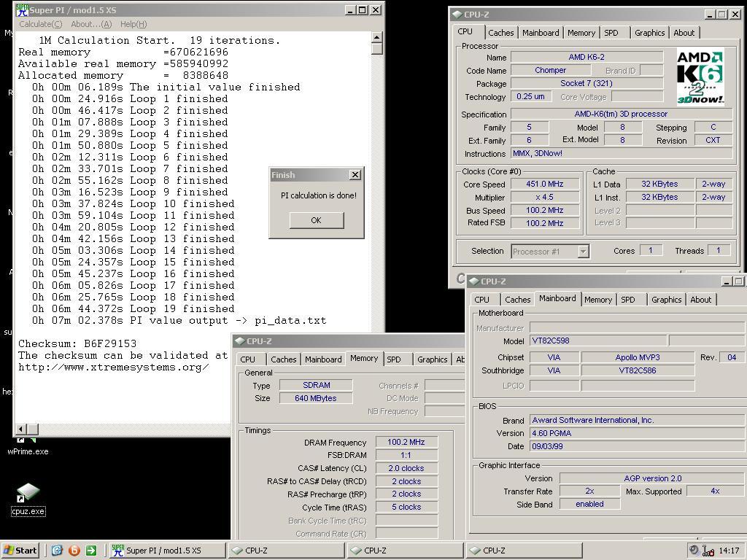Click BIOS brand Award Software International
This screenshot has height=560, width=747.
coord(637,420)
